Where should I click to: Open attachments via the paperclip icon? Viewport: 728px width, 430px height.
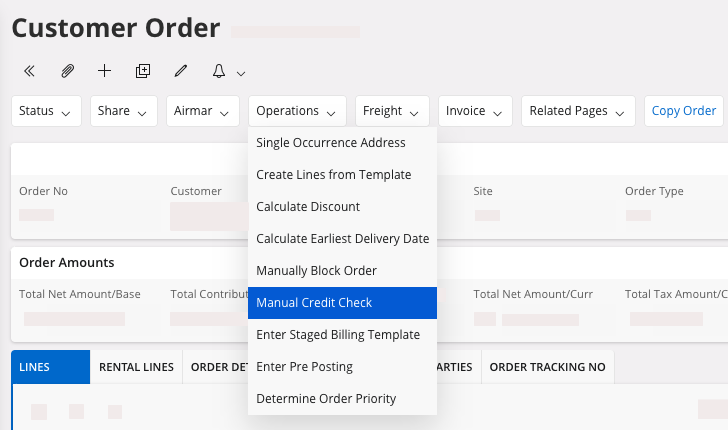[x=67, y=71]
